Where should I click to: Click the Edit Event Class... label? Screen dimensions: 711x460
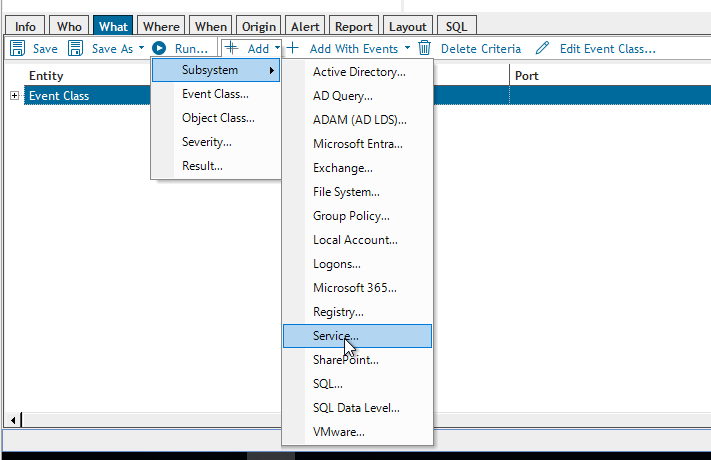(608, 49)
